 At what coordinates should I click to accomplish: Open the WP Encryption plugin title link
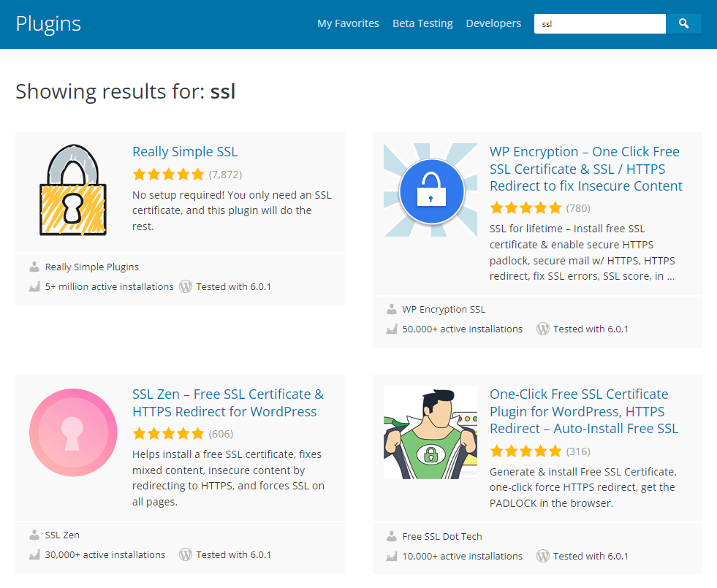(x=585, y=169)
